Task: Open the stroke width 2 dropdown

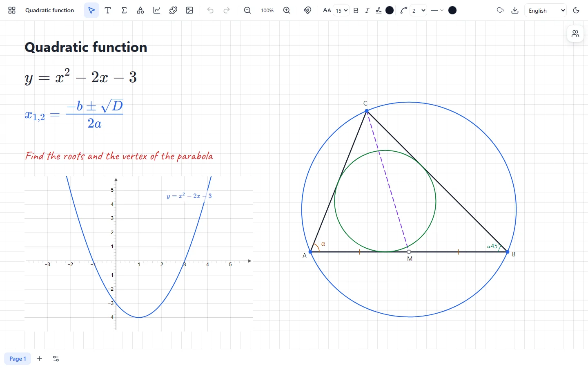Action: tap(418, 11)
